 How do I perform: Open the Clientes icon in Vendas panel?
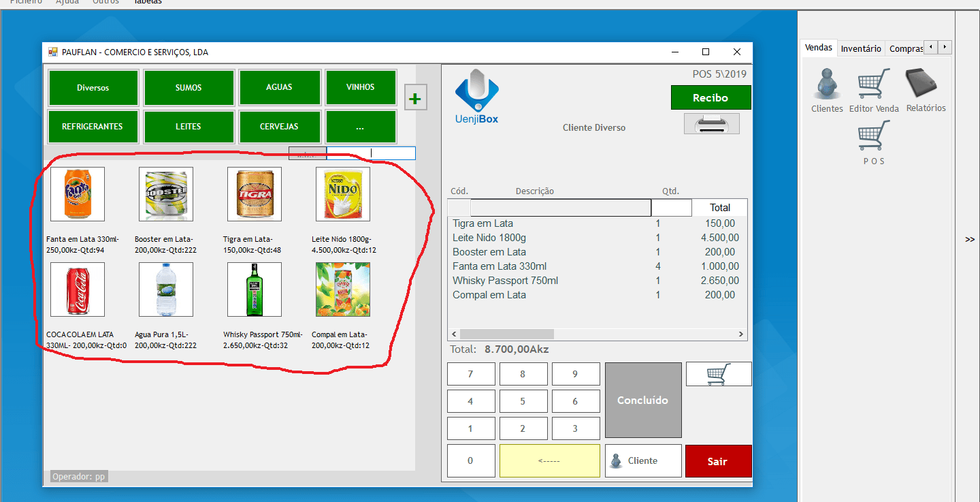coord(827,84)
